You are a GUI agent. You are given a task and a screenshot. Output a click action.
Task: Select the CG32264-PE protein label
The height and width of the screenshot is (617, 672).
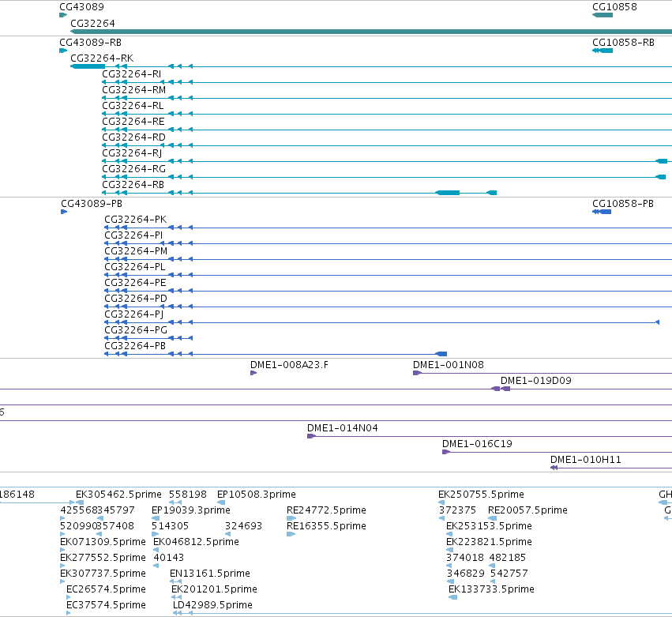tap(136, 283)
